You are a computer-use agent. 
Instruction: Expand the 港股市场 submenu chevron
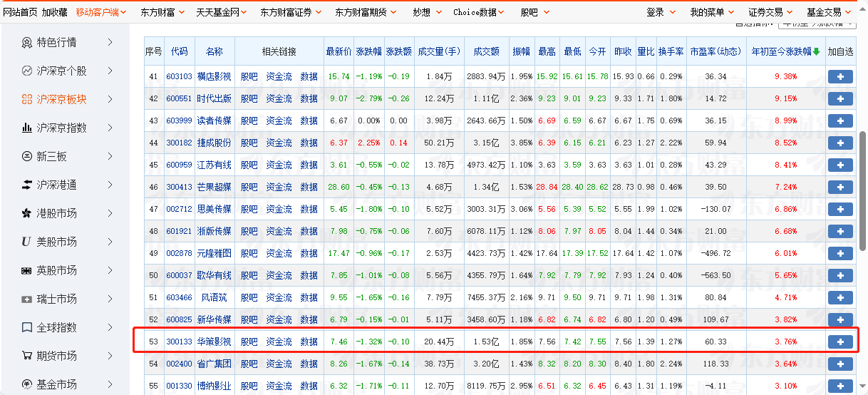tap(110, 213)
